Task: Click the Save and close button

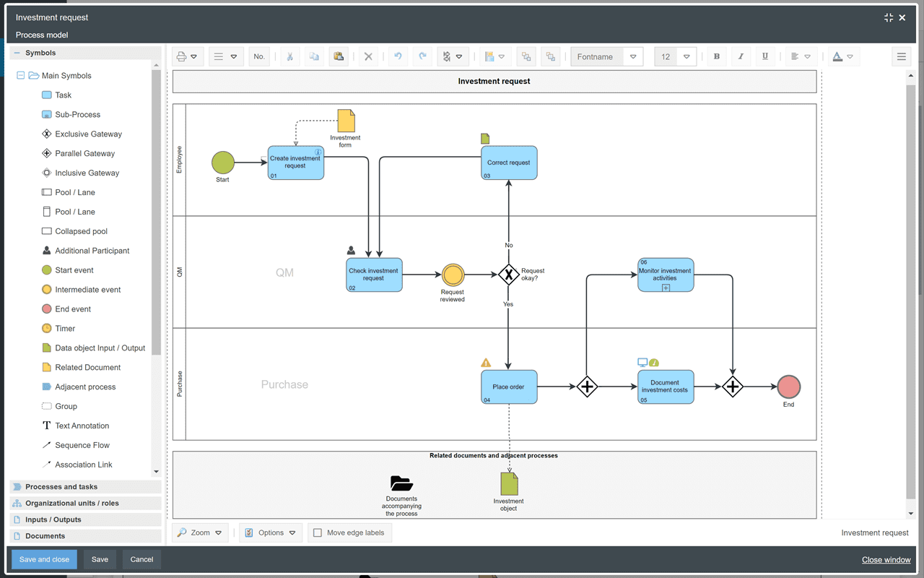Action: point(43,558)
